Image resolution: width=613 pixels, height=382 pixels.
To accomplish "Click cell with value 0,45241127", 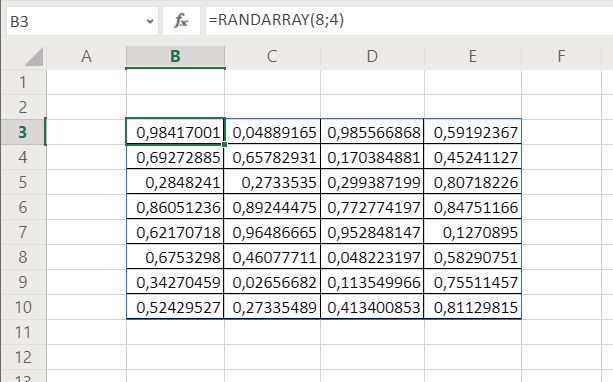I will (473, 157).
